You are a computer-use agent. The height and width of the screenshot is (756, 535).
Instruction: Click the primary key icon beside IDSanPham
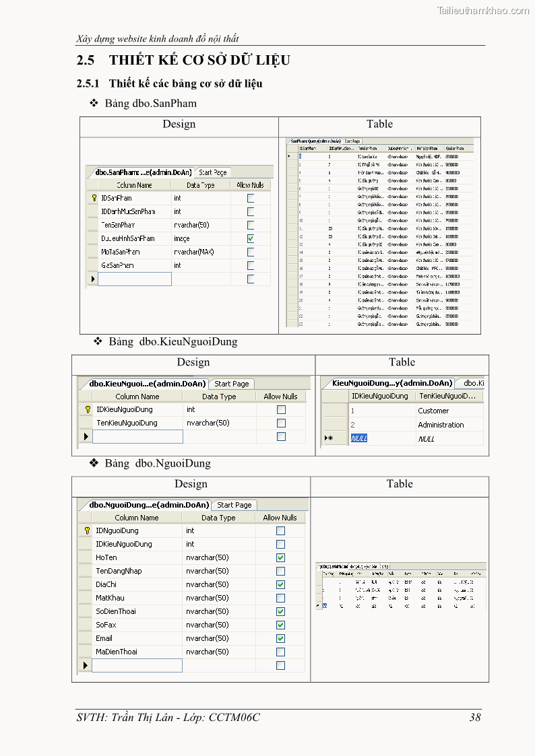tap(94, 199)
